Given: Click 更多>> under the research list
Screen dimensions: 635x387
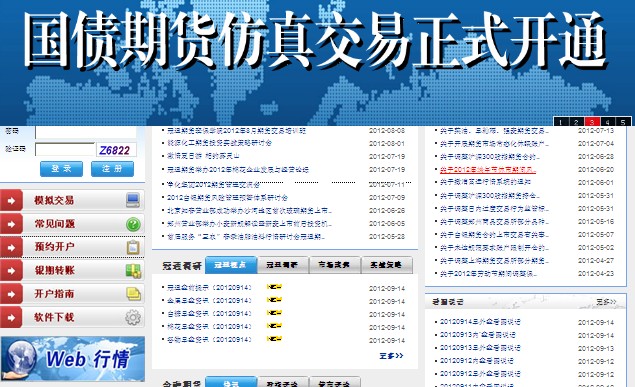Looking at the screenshot, I should click(x=391, y=356).
